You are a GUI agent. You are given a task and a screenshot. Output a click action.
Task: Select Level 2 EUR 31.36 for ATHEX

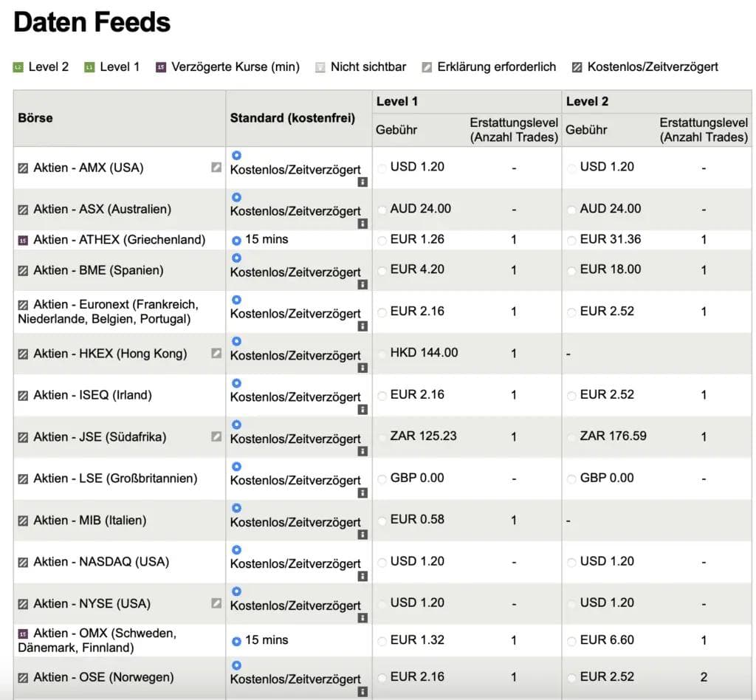571,240
